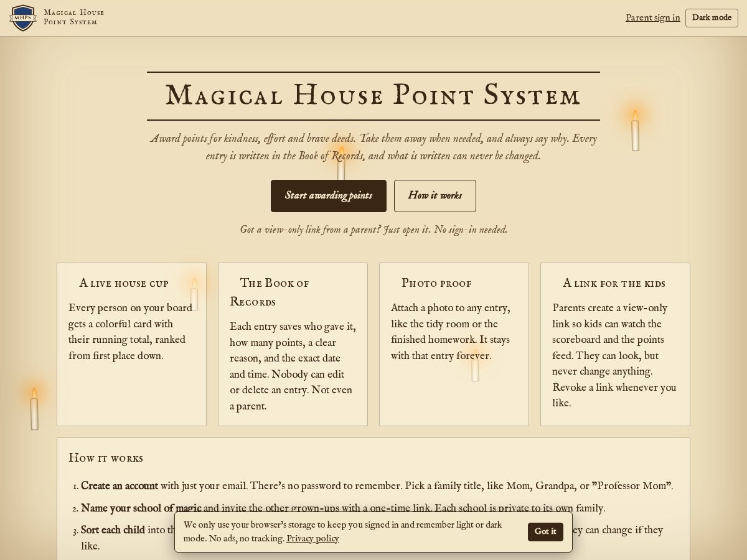The height and width of the screenshot is (560, 747).
Task: Click the Every person on your board description
Action: 131,332
